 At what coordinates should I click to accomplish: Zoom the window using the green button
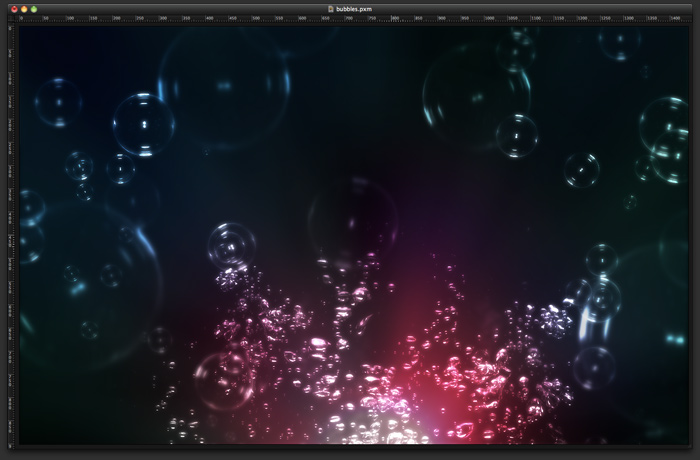(34, 8)
